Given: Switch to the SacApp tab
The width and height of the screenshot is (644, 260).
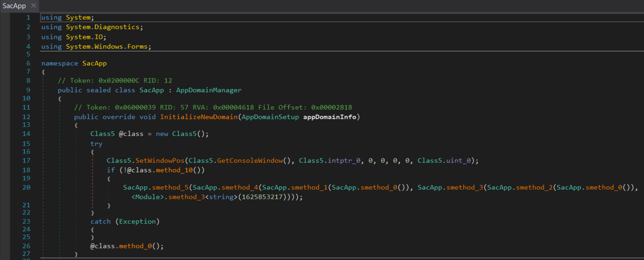Looking at the screenshot, I should point(14,6).
